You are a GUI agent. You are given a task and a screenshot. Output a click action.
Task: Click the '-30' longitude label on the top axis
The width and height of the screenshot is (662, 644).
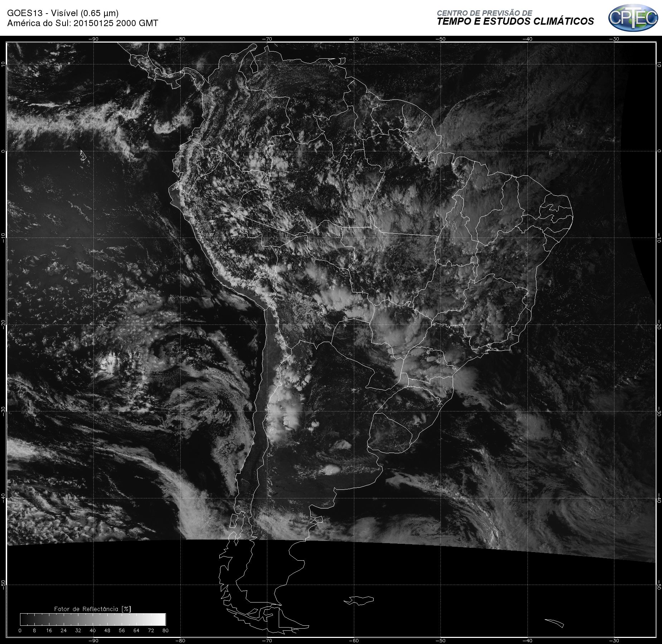coord(614,39)
